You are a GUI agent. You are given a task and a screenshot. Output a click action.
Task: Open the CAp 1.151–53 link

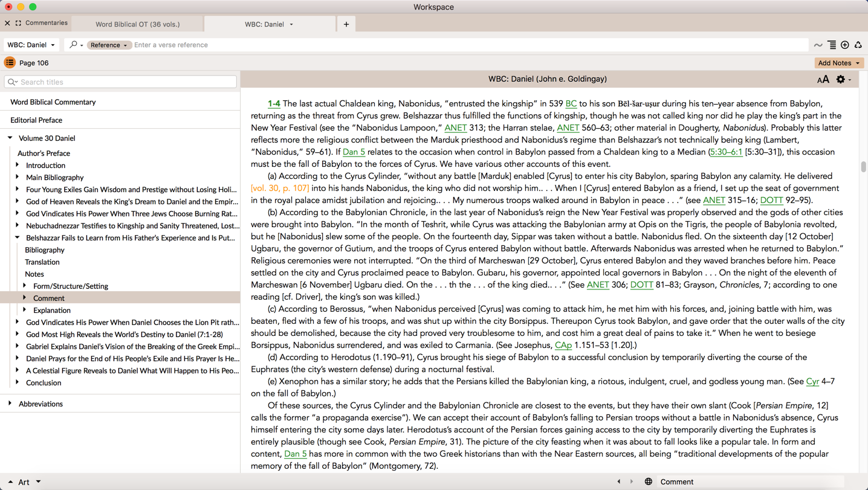click(x=563, y=345)
